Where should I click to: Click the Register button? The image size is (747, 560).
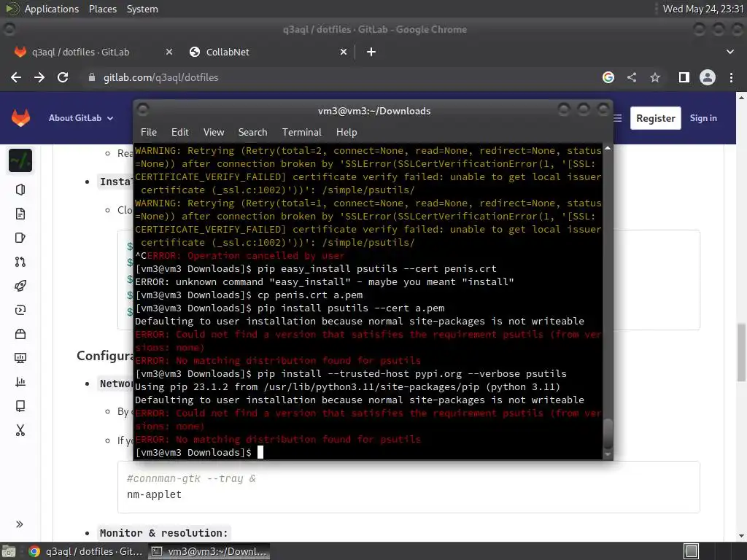(656, 118)
